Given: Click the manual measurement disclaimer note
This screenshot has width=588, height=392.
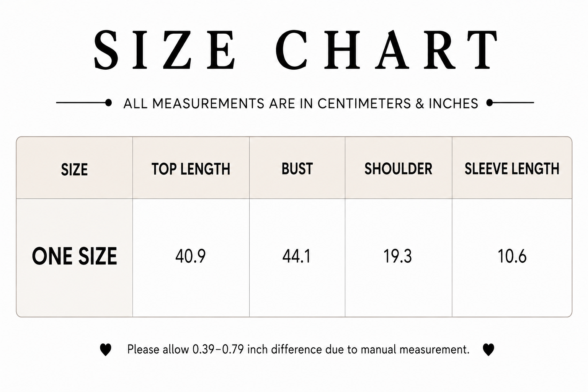Looking at the screenshot, I should tap(298, 350).
